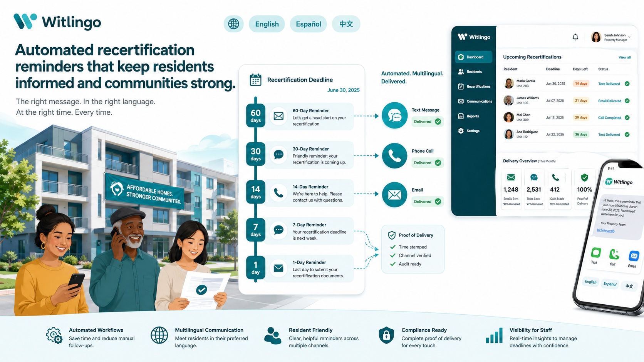The image size is (644, 362).
Task: Click the shield icon beside Proof of Delivery
Action: point(392,235)
